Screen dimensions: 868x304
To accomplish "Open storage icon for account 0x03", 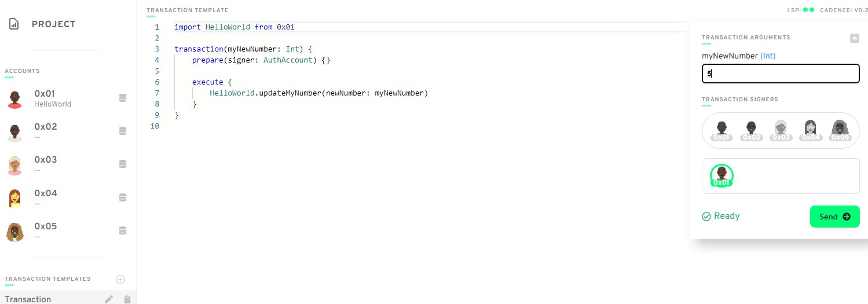I will coord(123,164).
